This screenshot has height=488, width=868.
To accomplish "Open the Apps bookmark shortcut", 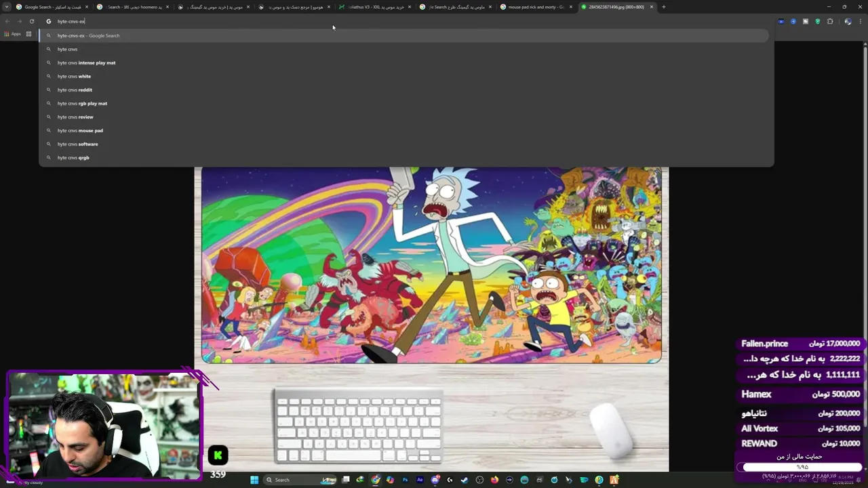I will (13, 34).
